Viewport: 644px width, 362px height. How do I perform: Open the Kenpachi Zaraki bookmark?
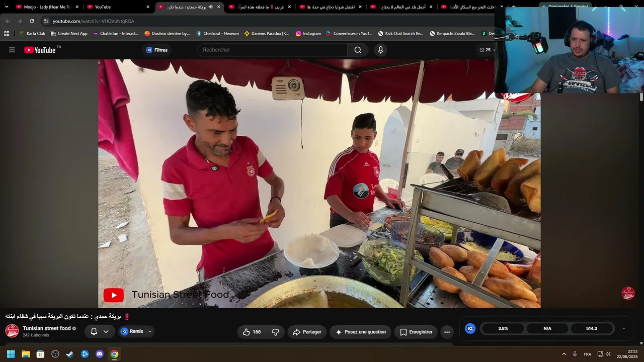pos(452,34)
